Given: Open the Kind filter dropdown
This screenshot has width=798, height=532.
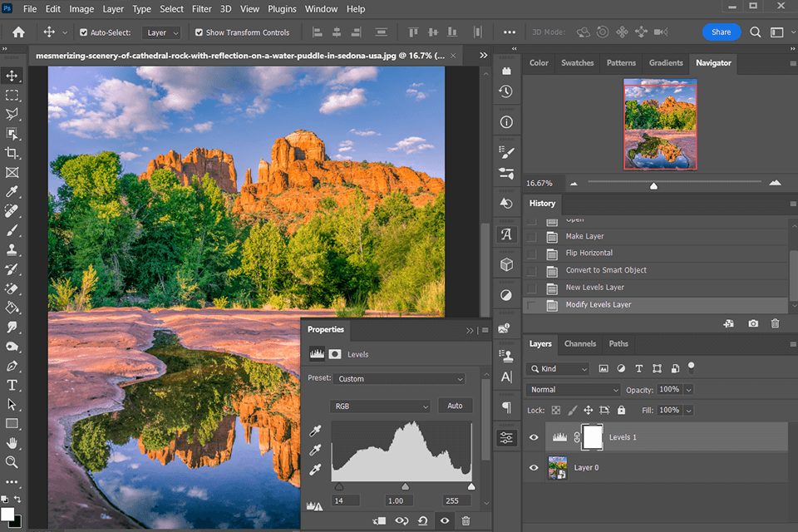Looking at the screenshot, I should coord(558,368).
